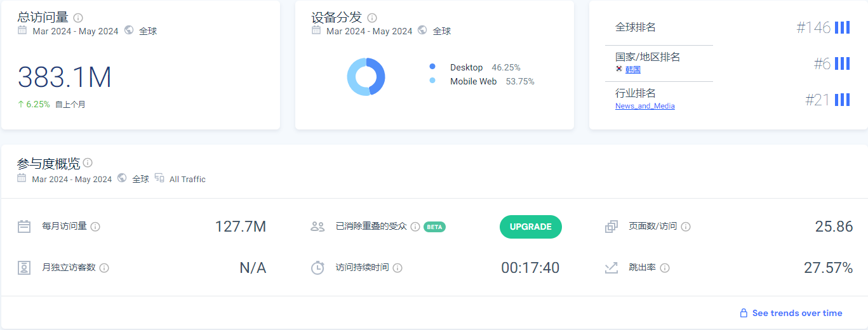The height and width of the screenshot is (330, 868).
Task: Click info icon next to 月独立访客数
Action: click(x=104, y=268)
